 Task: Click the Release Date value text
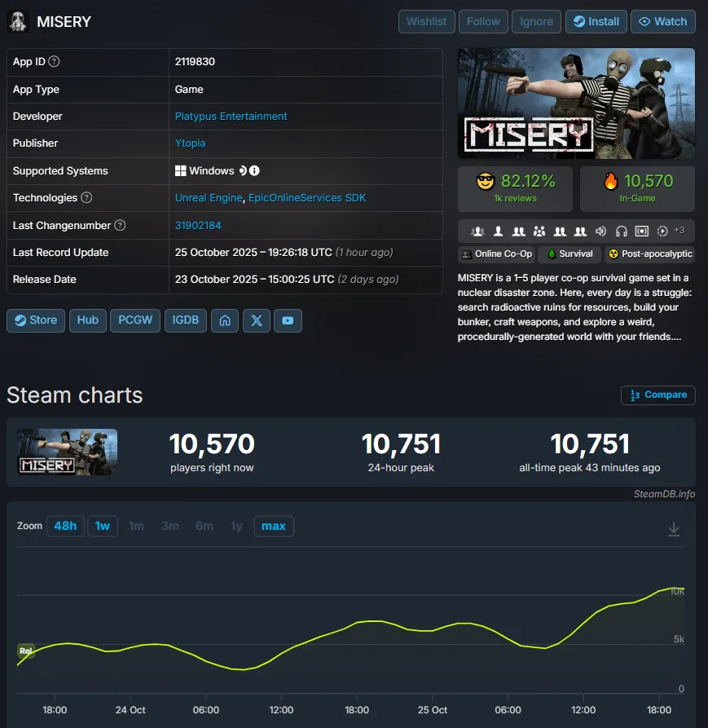pos(287,280)
